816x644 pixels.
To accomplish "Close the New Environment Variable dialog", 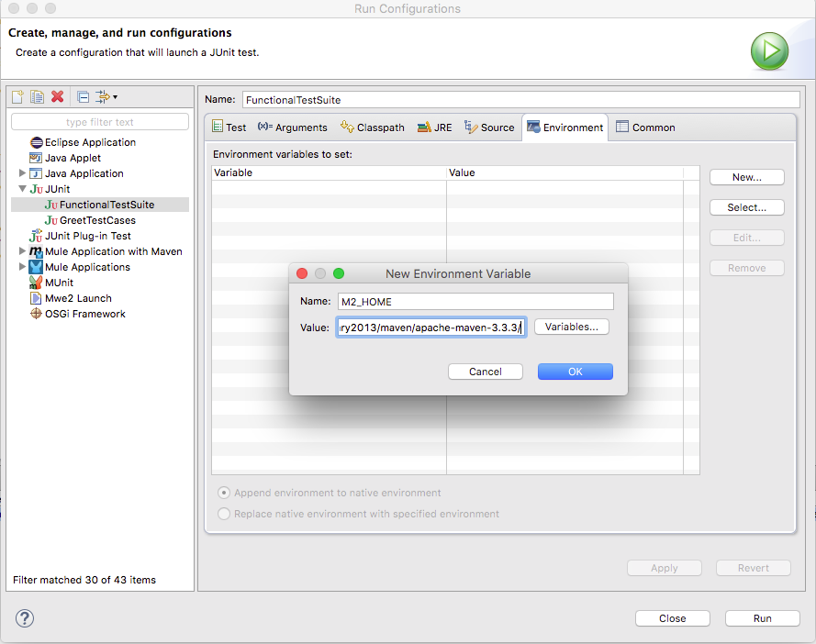I will [302, 273].
